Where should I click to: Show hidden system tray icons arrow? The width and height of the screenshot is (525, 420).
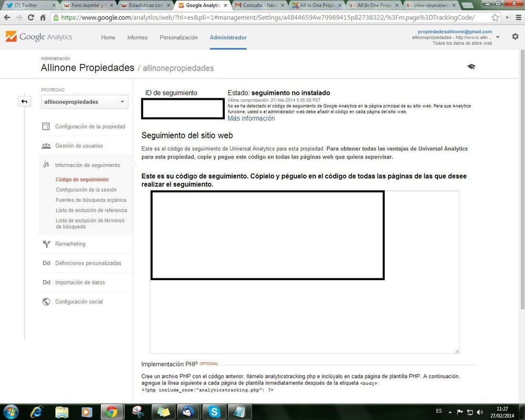(450, 412)
